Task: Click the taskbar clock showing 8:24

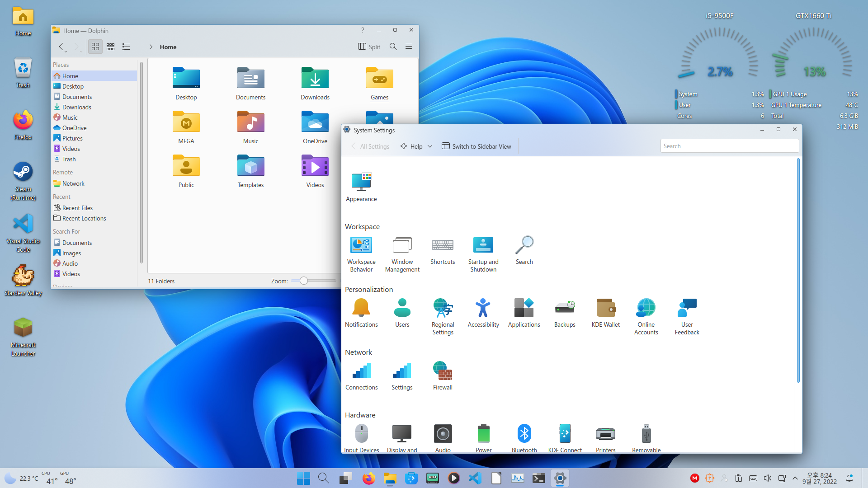Action: click(x=819, y=478)
